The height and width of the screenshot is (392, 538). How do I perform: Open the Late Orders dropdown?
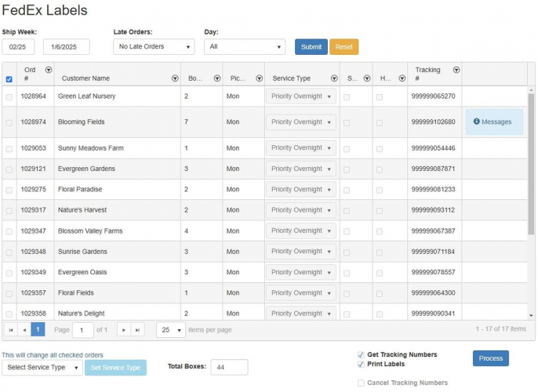coord(154,46)
